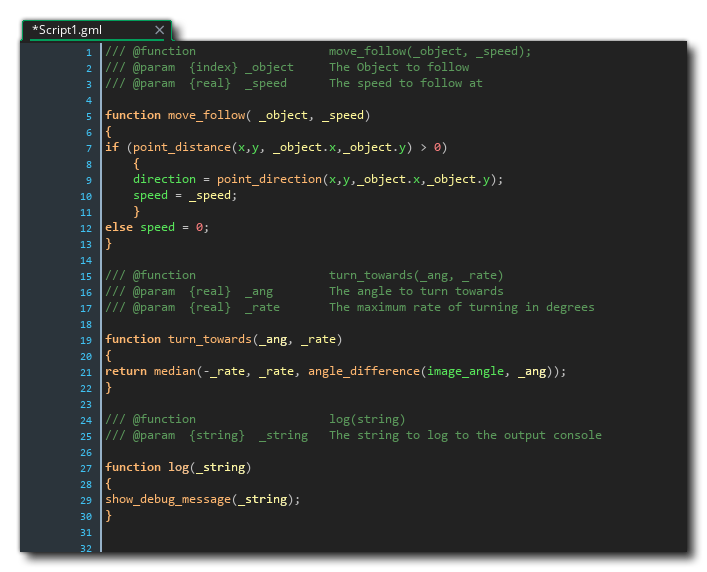Click line number 5 in the gutter
This screenshot has height=572, width=707.
coord(88,116)
